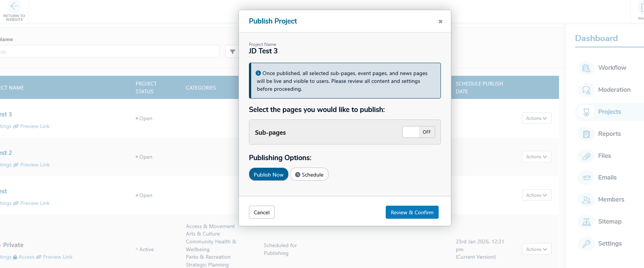Click the Moderation sidebar icon

586,90
